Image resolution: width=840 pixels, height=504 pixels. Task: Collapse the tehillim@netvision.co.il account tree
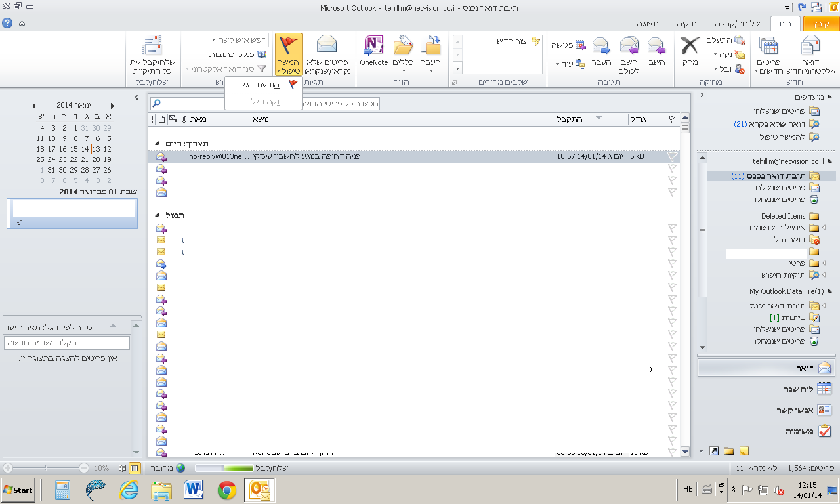831,161
